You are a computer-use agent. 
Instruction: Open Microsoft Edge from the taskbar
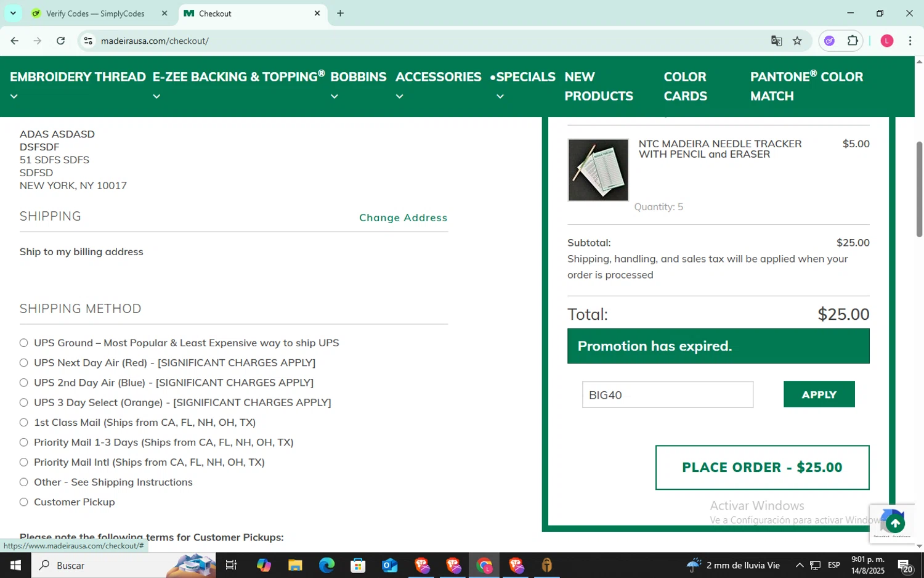[x=326, y=565]
